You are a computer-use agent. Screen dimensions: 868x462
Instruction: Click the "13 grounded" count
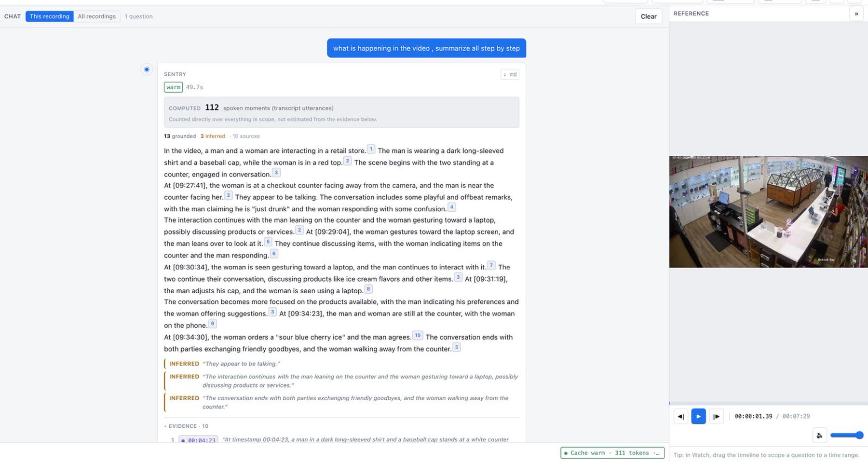coord(180,136)
